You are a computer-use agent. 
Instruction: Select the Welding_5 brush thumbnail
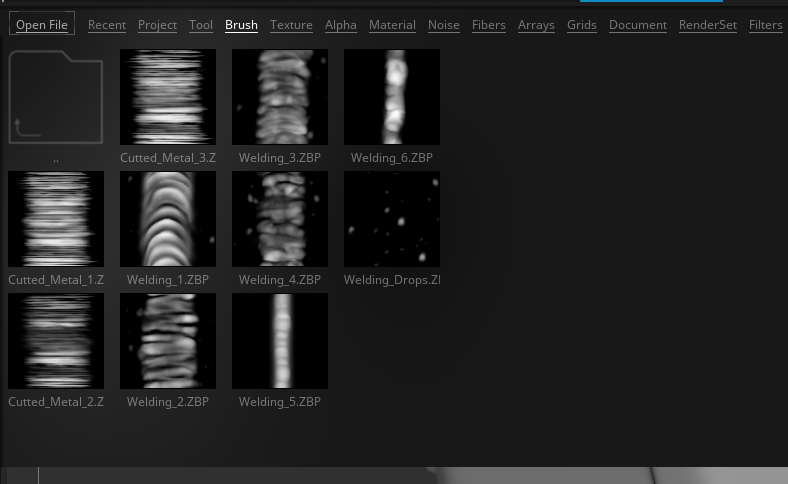pos(280,341)
